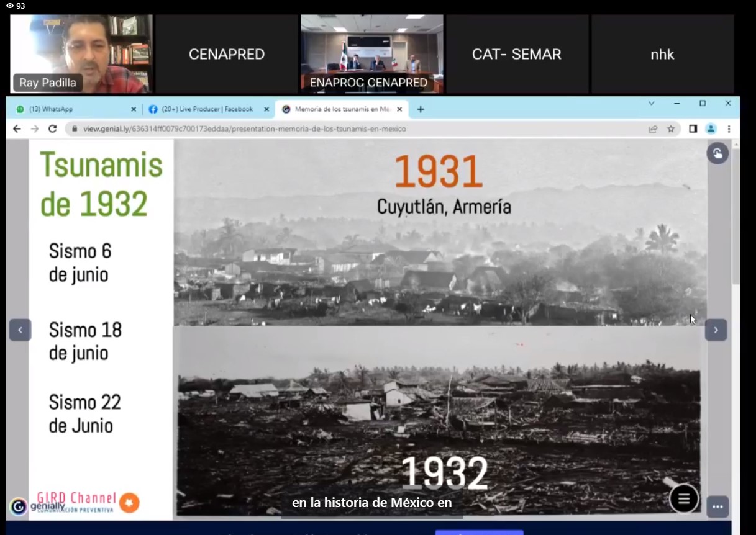Select Ray Padilla's video thumbnail
756x535 pixels.
point(81,54)
